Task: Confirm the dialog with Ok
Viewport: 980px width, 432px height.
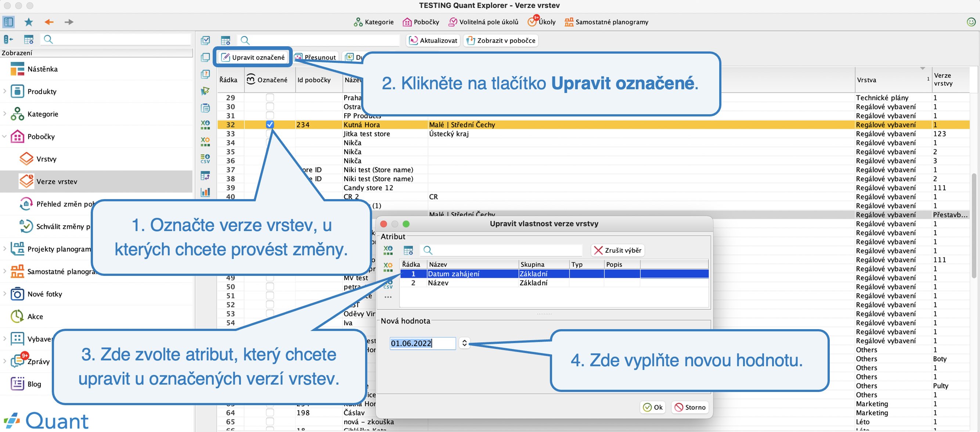Action: (x=652, y=407)
